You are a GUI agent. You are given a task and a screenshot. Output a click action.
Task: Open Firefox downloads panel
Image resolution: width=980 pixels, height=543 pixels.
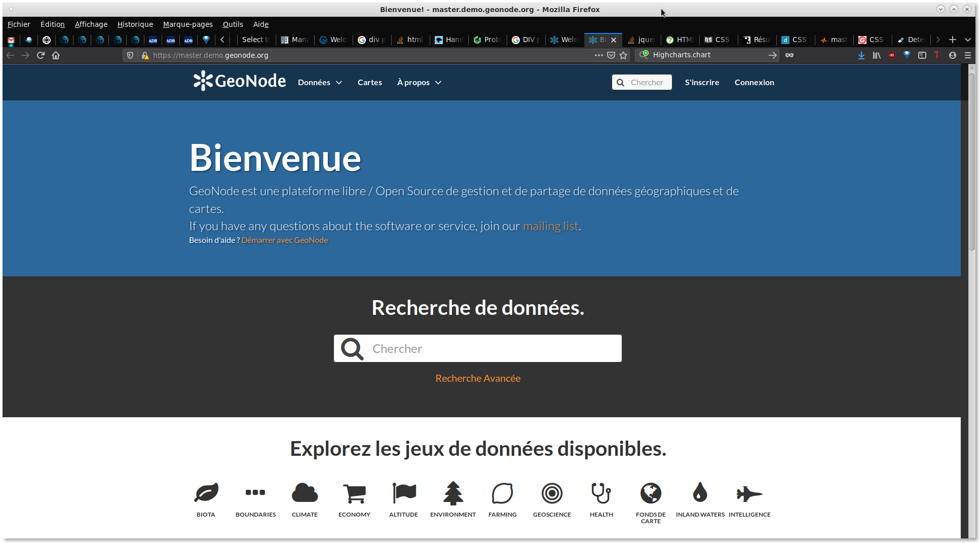[x=861, y=55]
